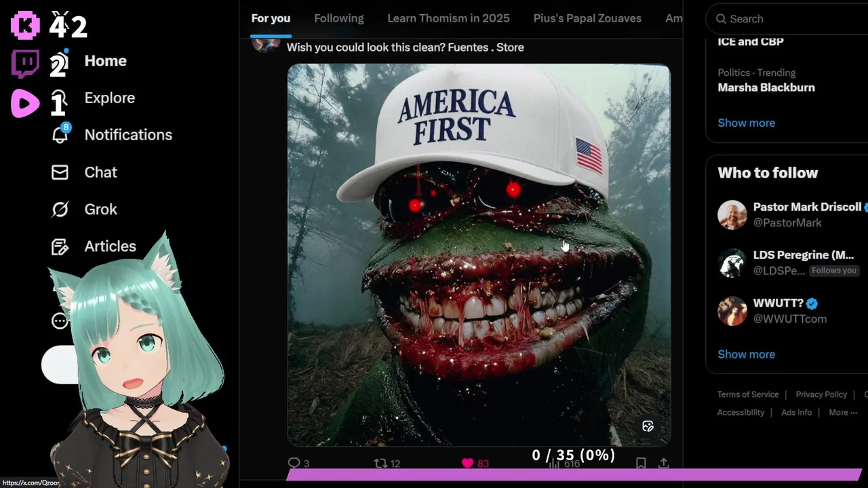The image size is (868, 488).
Task: Open Chat in the sidebar
Action: click(x=100, y=172)
